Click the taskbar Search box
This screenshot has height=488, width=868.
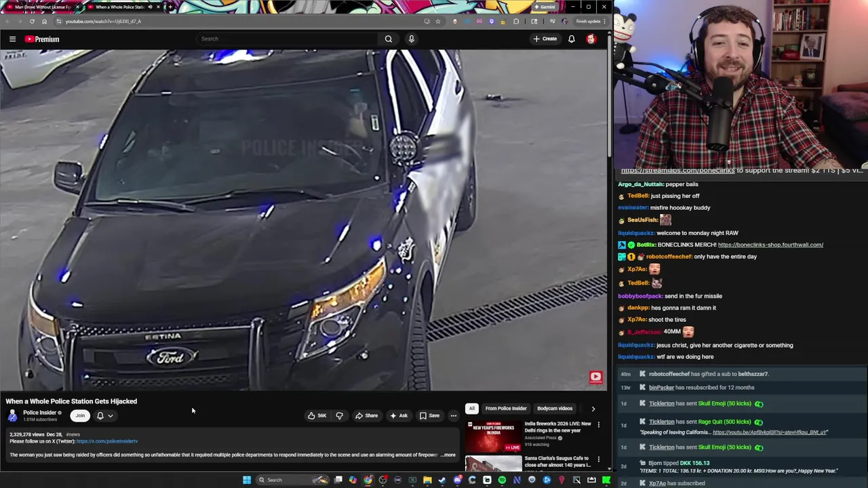pyautogui.click(x=292, y=480)
